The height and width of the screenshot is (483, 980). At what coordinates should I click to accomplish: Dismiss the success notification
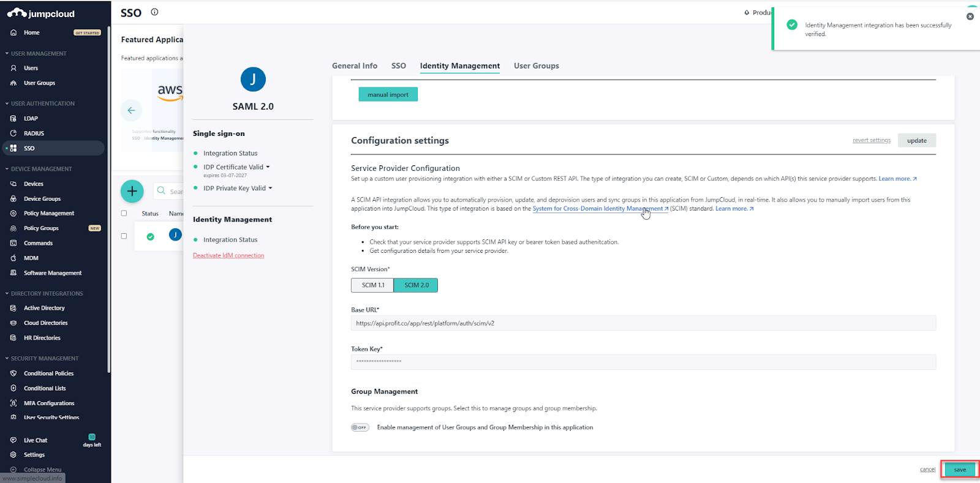coord(970,17)
